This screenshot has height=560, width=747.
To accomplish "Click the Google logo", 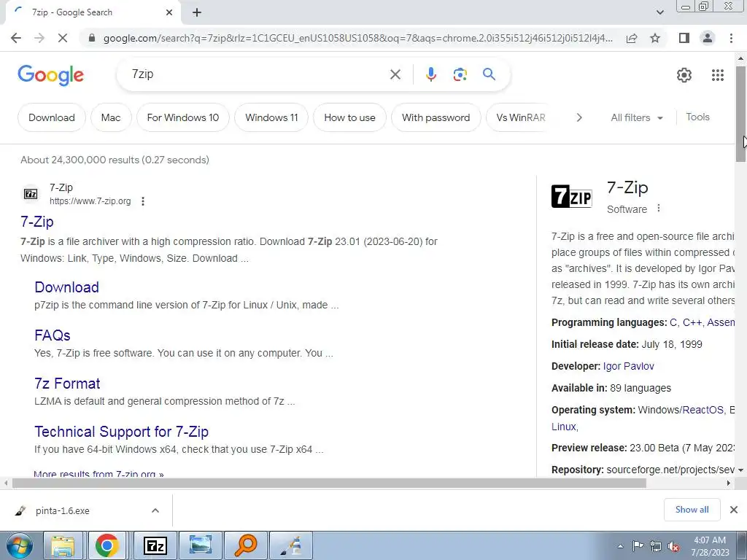I will [51, 75].
